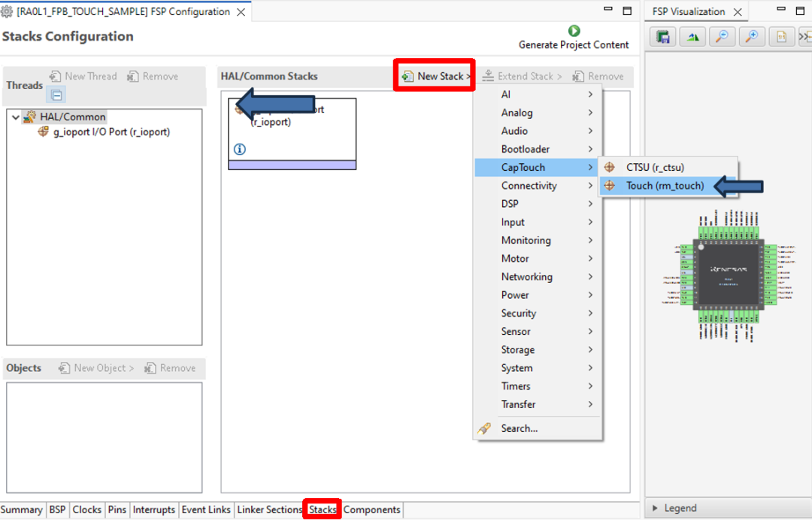
Task: Click the Extend Stack button
Action: coord(522,76)
